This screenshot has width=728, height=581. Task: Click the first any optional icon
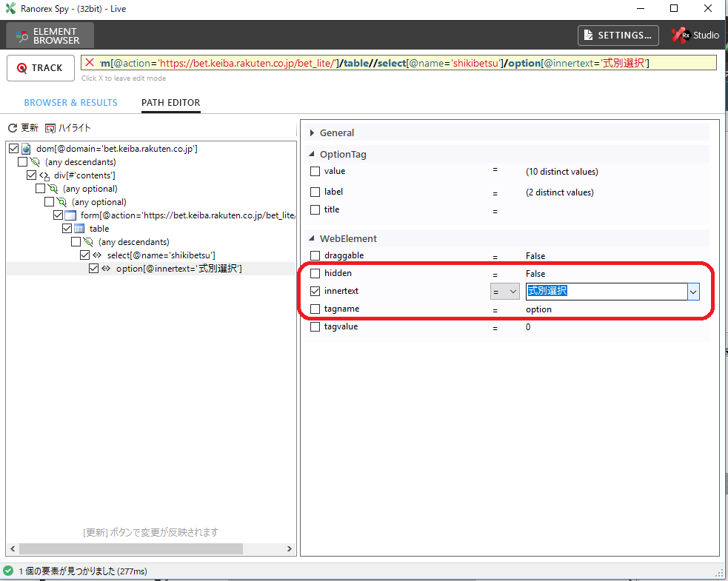tap(53, 189)
